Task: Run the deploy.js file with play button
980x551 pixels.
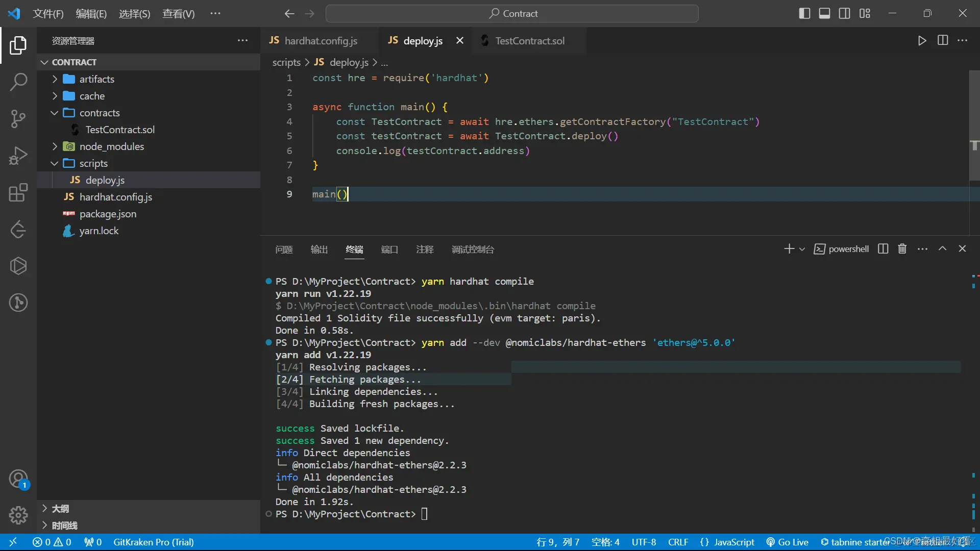Action: [x=922, y=41]
